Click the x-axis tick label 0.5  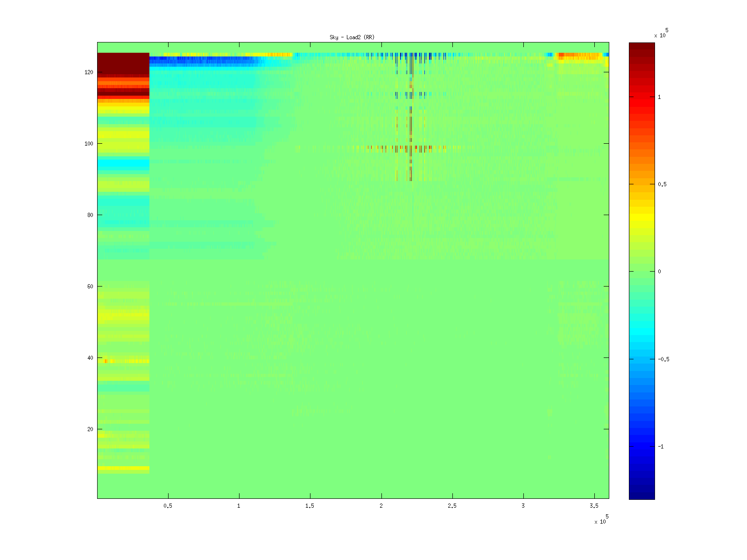(168, 506)
